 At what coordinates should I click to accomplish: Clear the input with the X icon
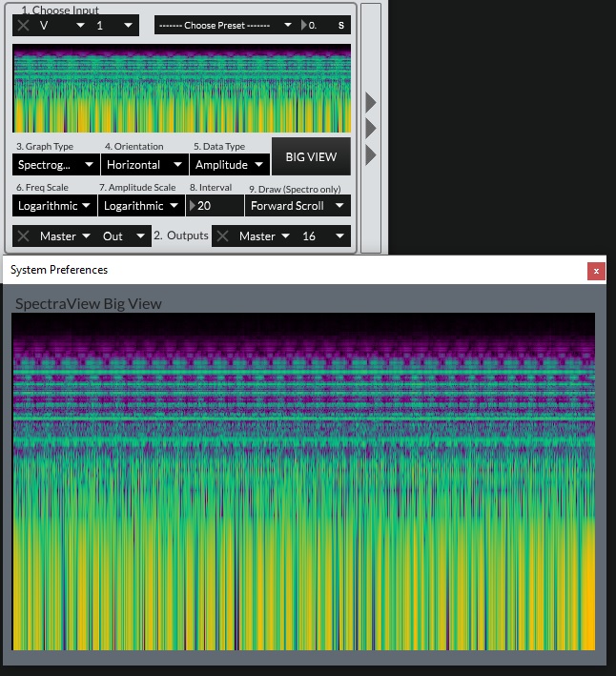[x=24, y=26]
